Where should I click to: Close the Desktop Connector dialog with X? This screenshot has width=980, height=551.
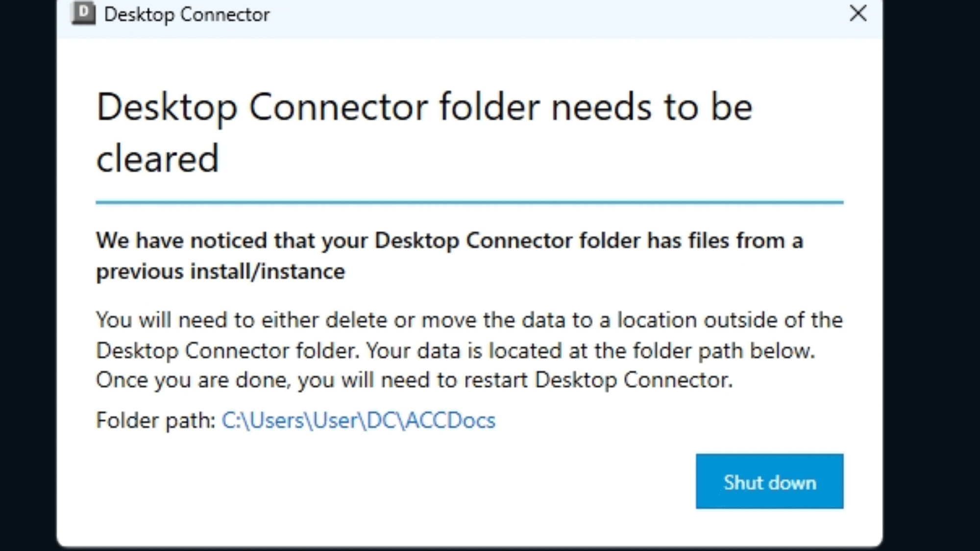click(857, 13)
